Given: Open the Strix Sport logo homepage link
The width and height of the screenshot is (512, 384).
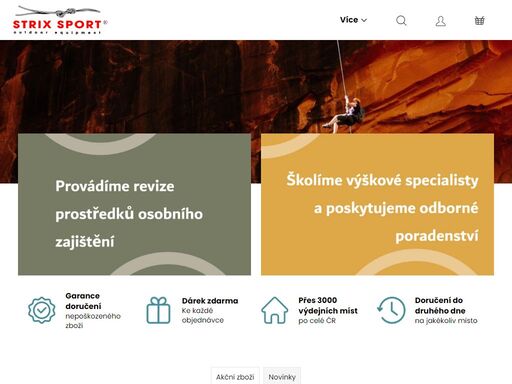Looking at the screenshot, I should tap(60, 20).
